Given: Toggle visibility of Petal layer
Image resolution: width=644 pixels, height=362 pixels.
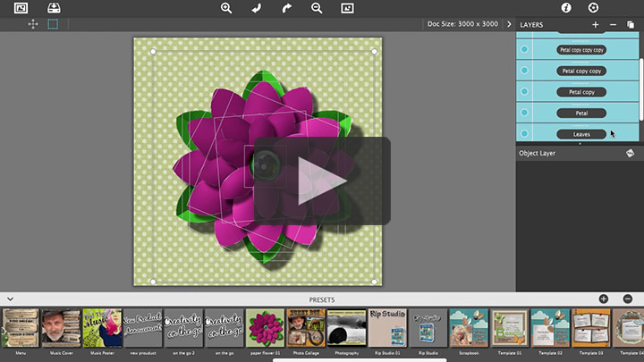Looking at the screenshot, I should click(x=524, y=113).
